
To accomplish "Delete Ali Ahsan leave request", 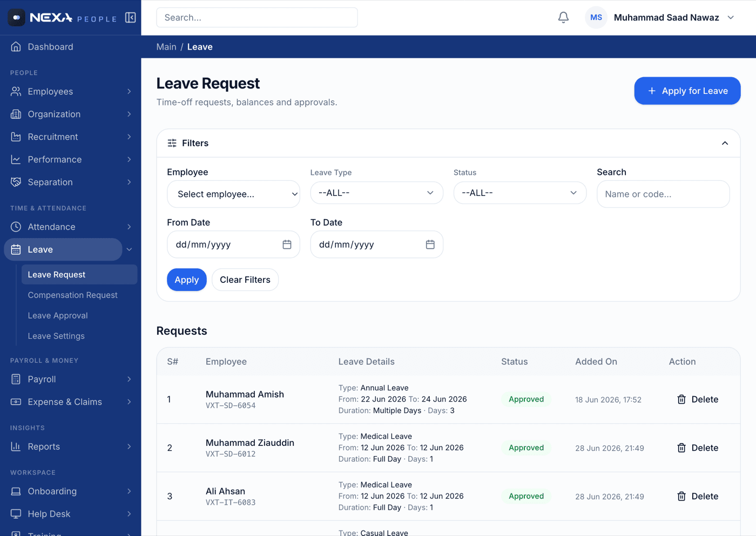I will [698, 497].
